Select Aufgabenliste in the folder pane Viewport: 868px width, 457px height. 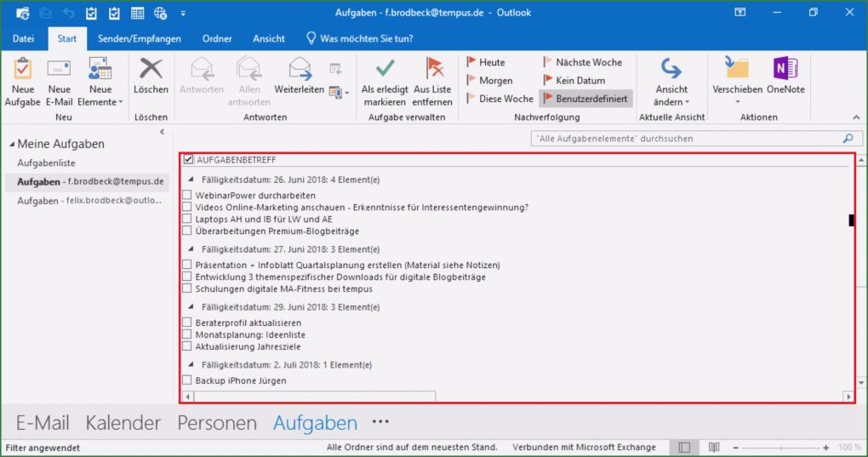47,162
